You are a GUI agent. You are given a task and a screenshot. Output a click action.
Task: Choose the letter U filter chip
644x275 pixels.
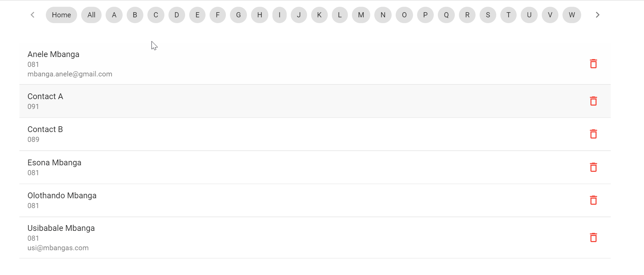529,15
